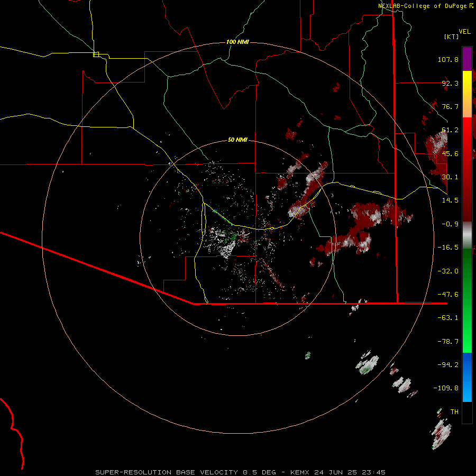Select the -16.5 value on velocity scale
This screenshot has width=476, height=476.
(x=448, y=248)
